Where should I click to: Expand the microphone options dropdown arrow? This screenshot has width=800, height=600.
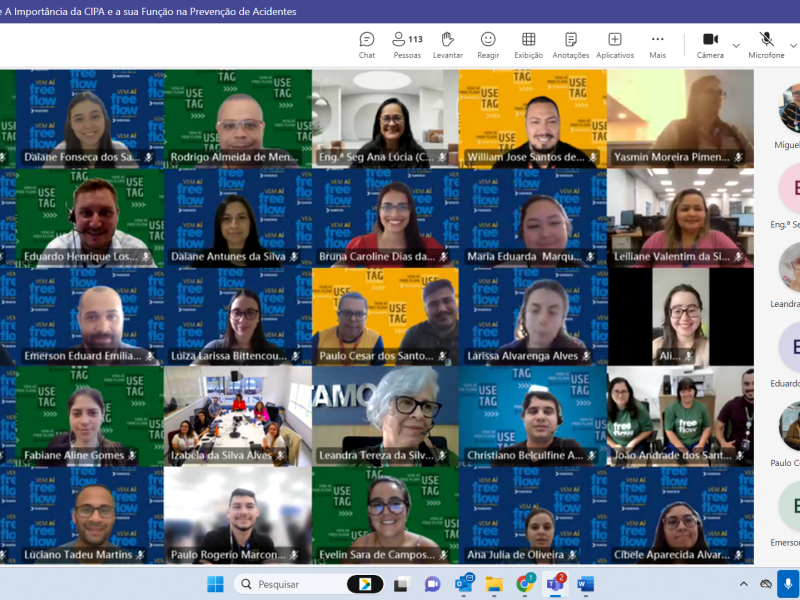(792, 45)
